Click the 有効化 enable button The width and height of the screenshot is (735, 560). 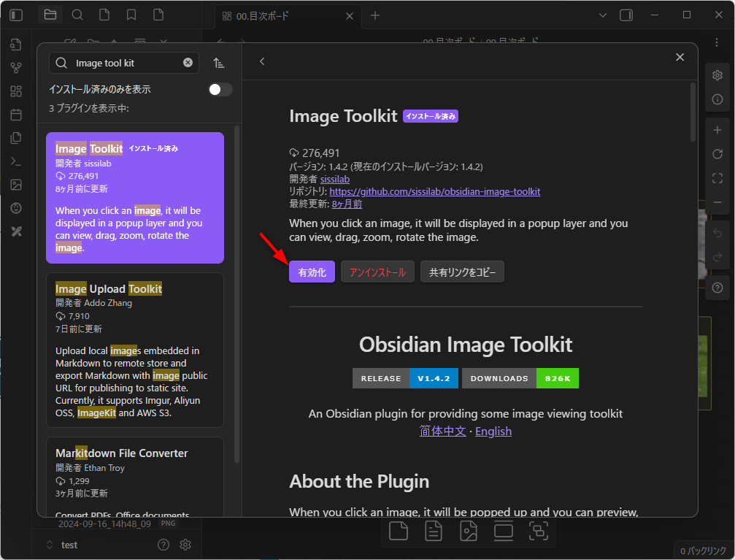point(312,272)
